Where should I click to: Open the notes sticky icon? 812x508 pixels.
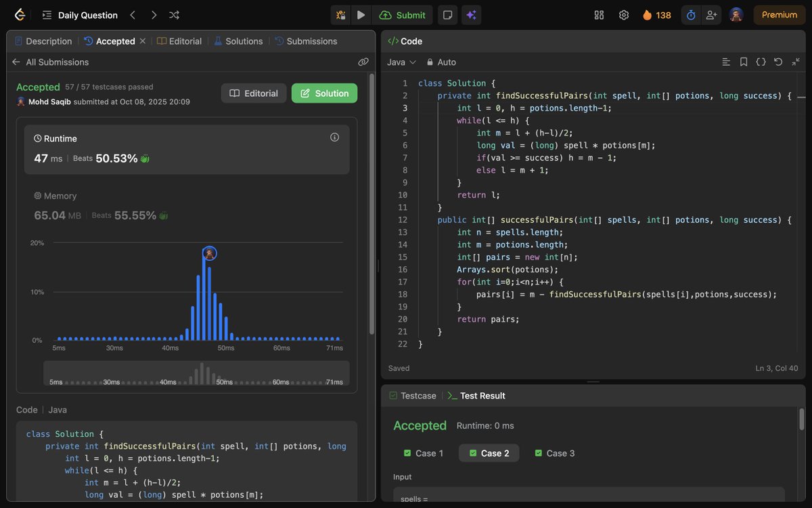tap(447, 15)
